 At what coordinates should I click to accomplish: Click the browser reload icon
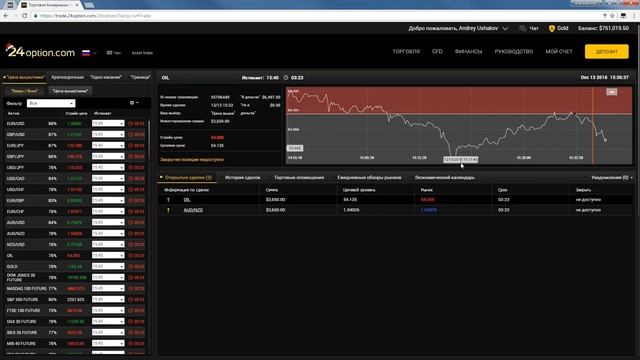click(24, 16)
